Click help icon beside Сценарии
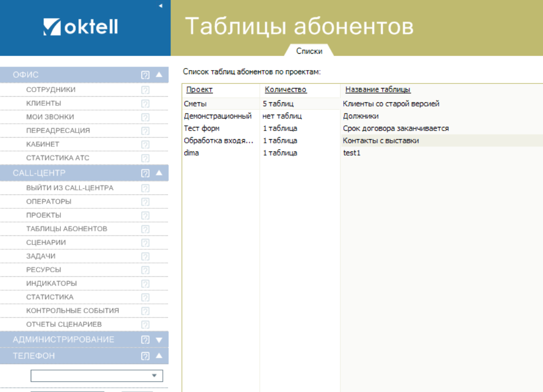Viewport: 543px width, 392px height. (x=145, y=243)
